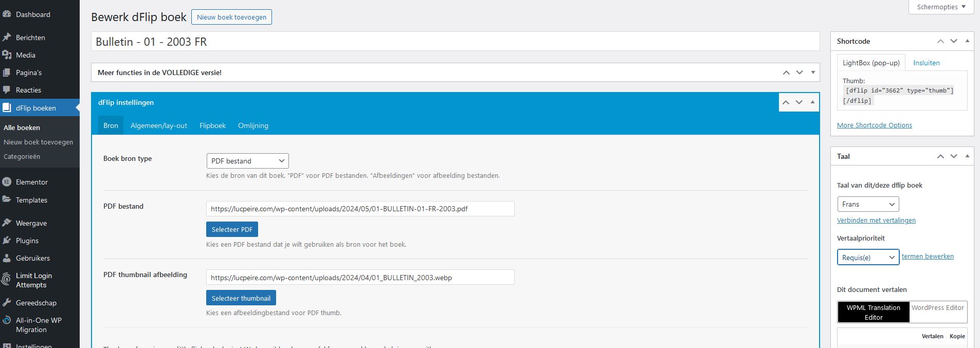
Task: Click the Weergave brush icon
Action: tap(7, 223)
